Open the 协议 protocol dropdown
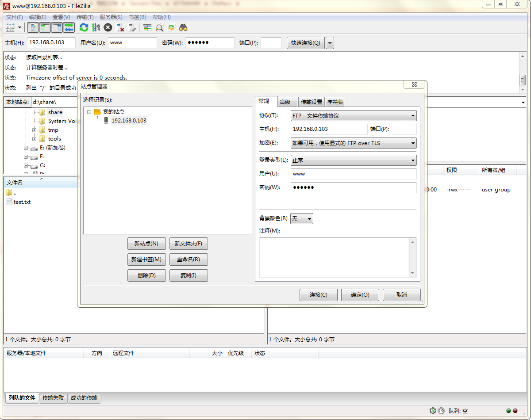Screen dimensions: 531x420 click(x=354, y=116)
